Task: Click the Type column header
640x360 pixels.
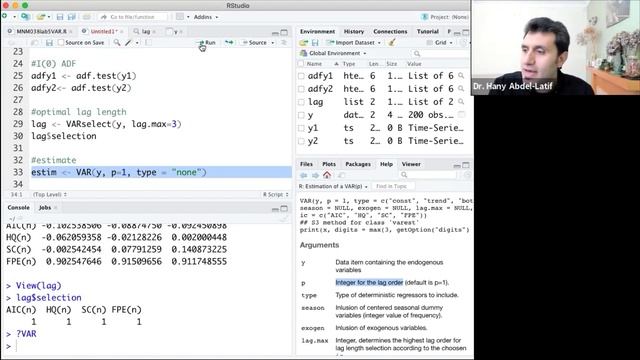Action: click(349, 64)
